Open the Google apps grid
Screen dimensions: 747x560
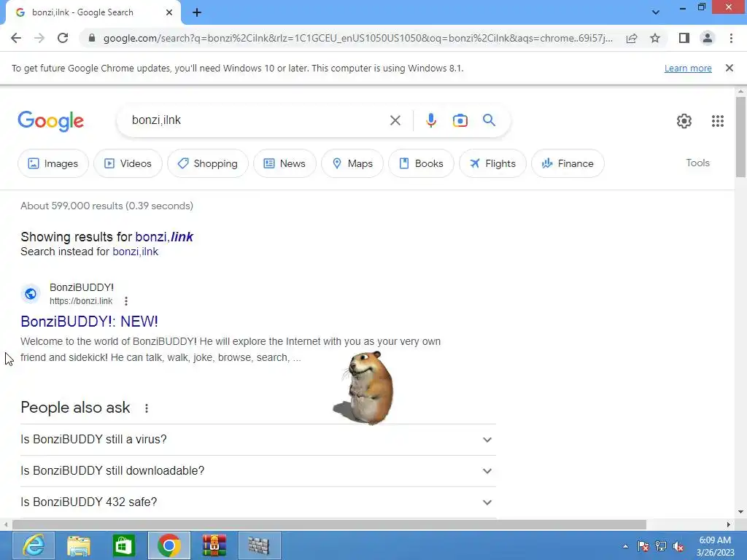(718, 121)
